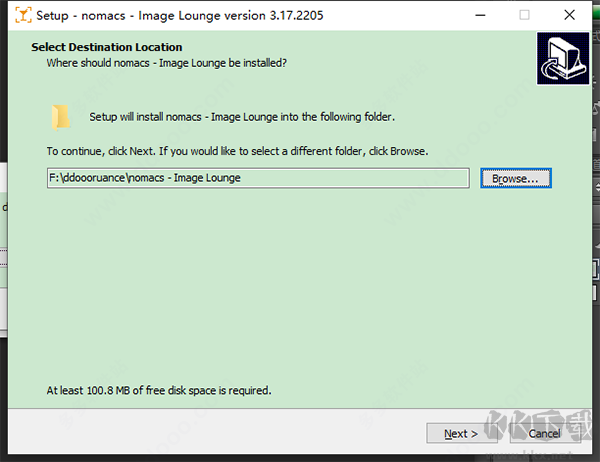
Task: Click the 'To continue, click Next' instruction text
Action: [237, 151]
